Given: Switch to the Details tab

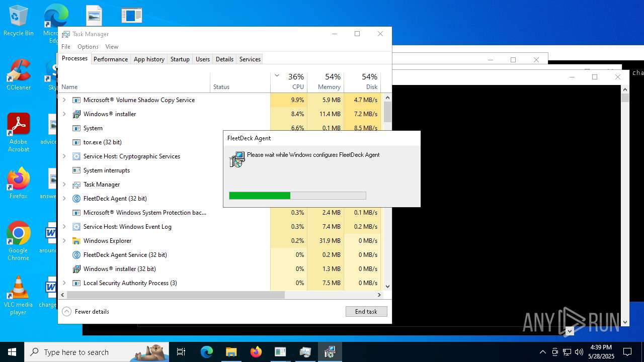Looking at the screenshot, I should 224,59.
